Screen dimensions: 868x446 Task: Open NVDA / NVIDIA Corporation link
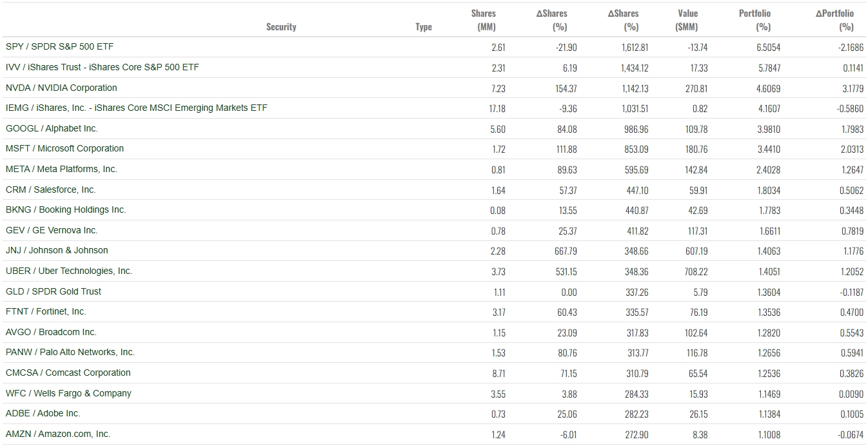click(61, 88)
